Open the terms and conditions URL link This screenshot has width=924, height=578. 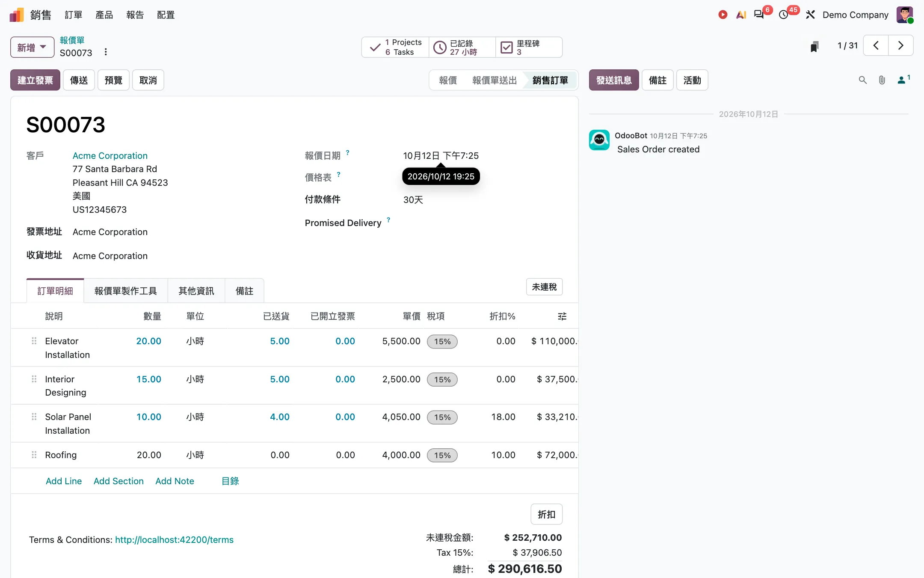[174, 540]
